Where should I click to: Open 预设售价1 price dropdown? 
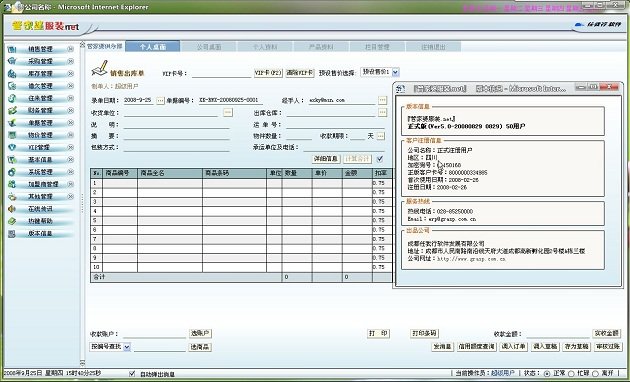(x=395, y=72)
